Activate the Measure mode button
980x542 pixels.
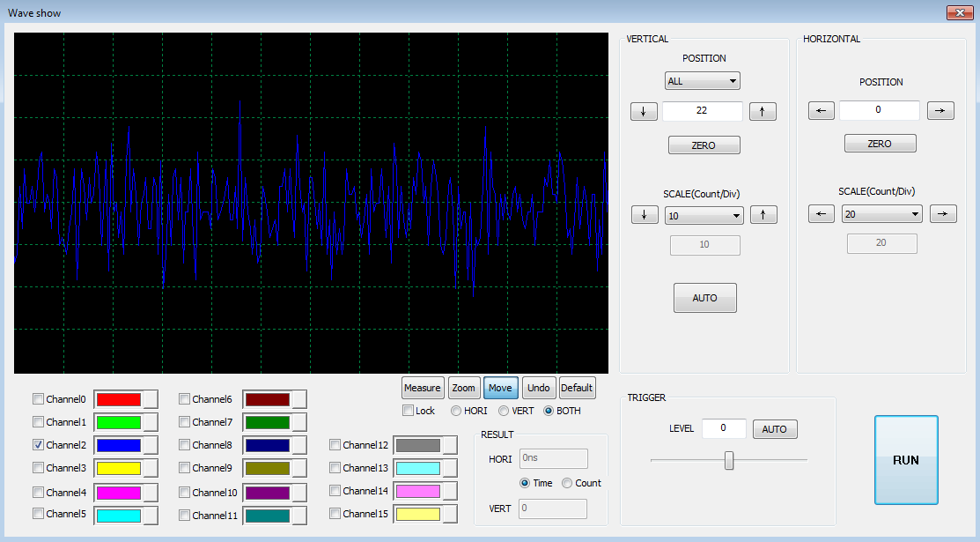[422, 388]
